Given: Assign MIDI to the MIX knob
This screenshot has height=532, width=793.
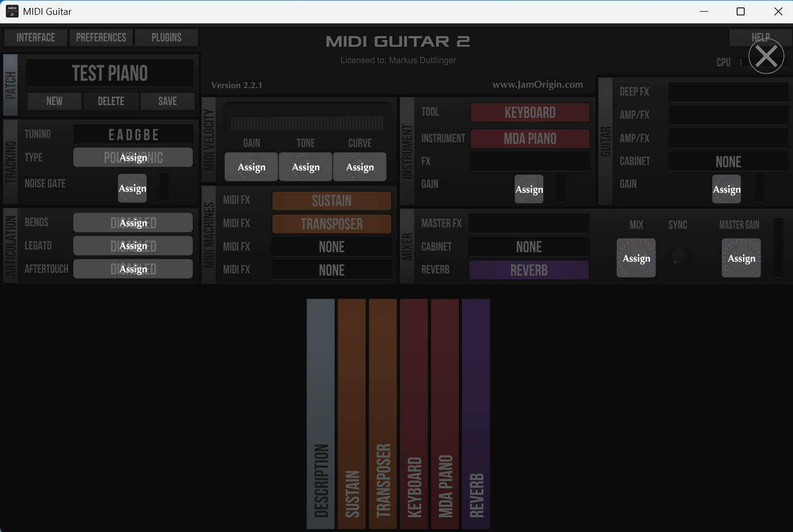Looking at the screenshot, I should (x=636, y=258).
